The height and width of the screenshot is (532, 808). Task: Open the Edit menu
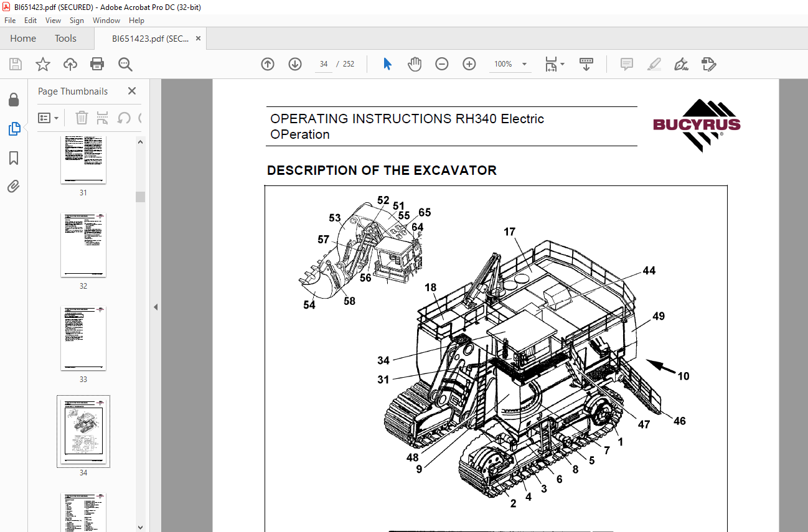coord(31,21)
